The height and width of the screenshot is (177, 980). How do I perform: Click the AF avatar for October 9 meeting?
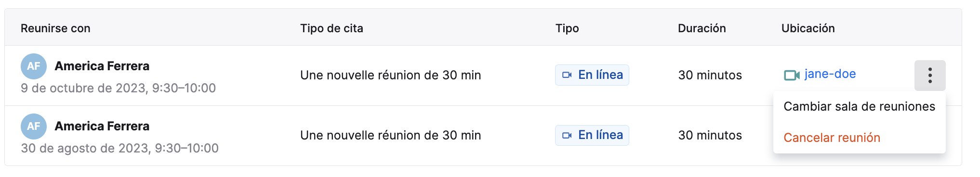34,66
